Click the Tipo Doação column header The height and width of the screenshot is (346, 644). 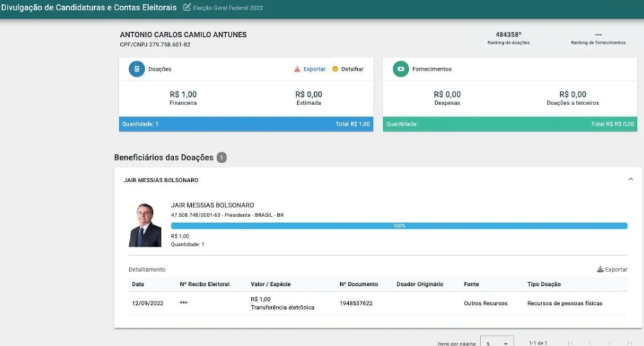(x=544, y=284)
